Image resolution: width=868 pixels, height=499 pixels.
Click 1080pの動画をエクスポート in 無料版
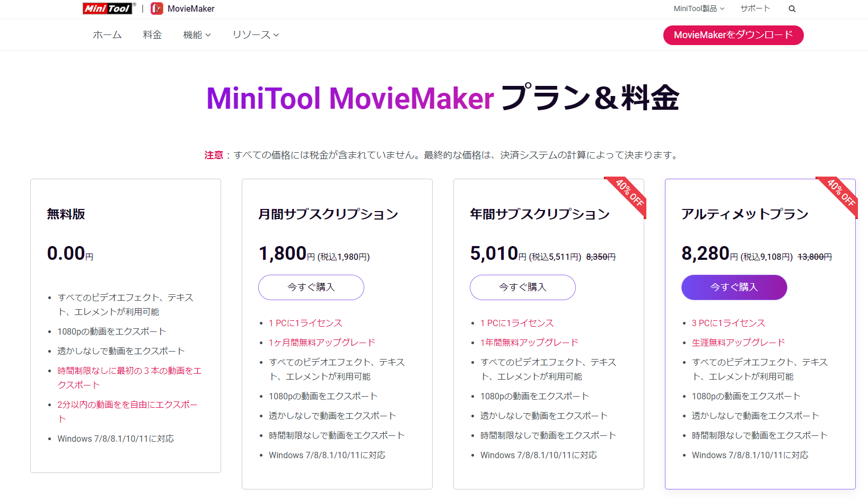tap(111, 331)
